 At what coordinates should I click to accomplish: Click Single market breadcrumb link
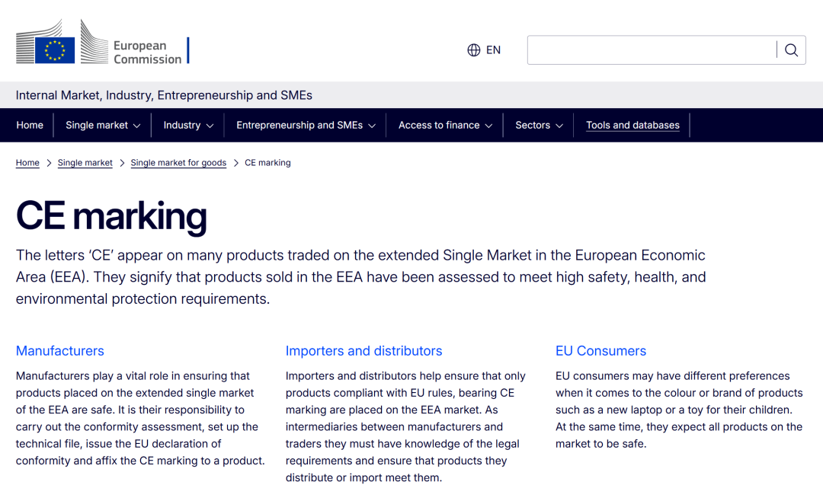pyautogui.click(x=85, y=163)
